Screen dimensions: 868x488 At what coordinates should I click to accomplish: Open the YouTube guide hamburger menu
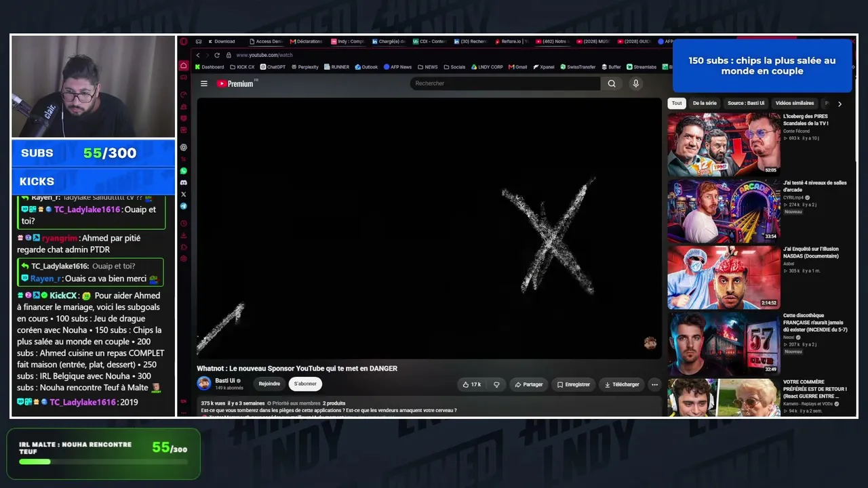(x=204, y=83)
